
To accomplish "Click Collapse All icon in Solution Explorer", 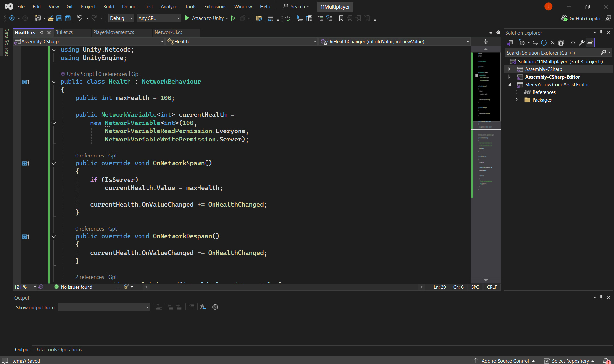I will pyautogui.click(x=552, y=43).
